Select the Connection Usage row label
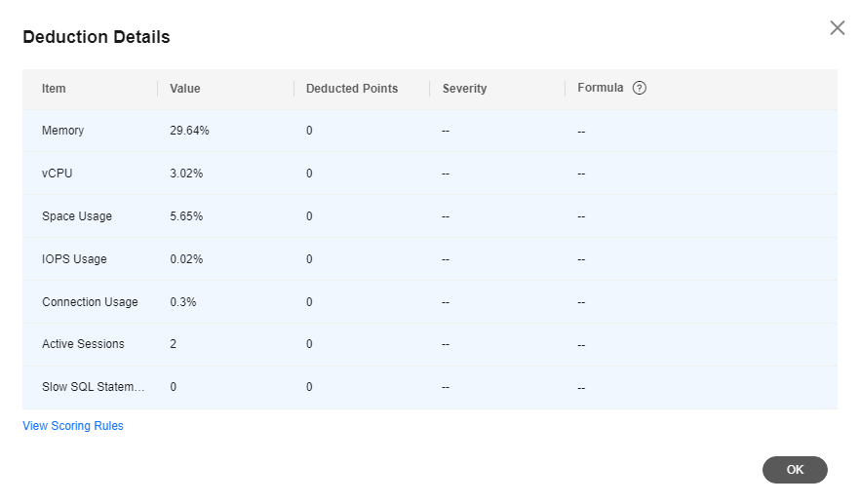Viewport: 860px width, 504px height. pyautogui.click(x=90, y=302)
